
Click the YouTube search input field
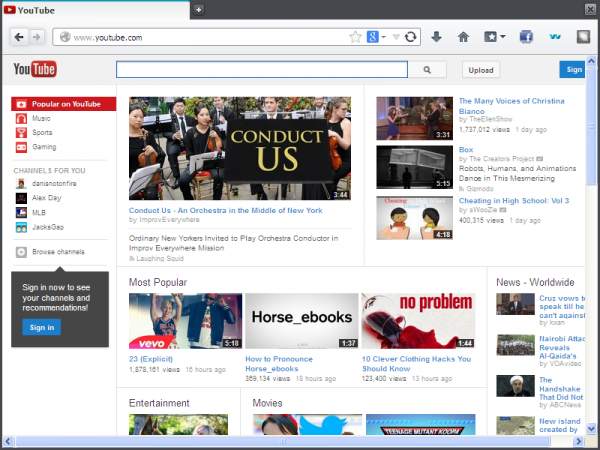click(x=262, y=70)
